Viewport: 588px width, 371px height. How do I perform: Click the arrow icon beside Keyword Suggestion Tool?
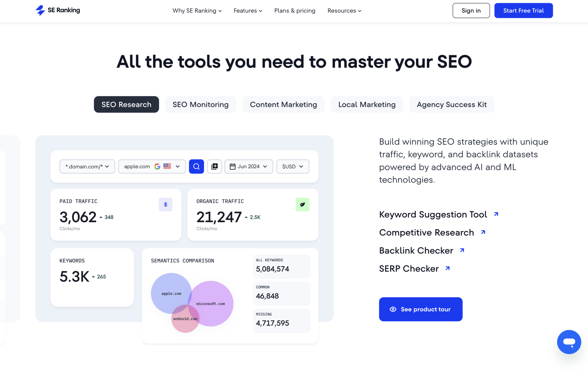(496, 214)
